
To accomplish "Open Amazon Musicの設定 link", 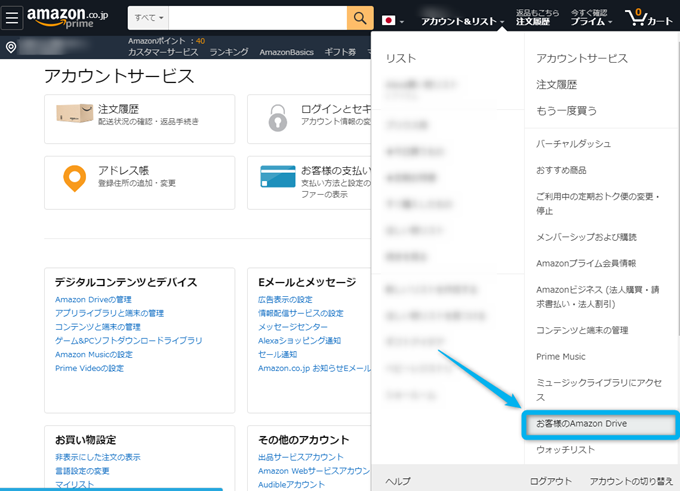I will coord(94,354).
